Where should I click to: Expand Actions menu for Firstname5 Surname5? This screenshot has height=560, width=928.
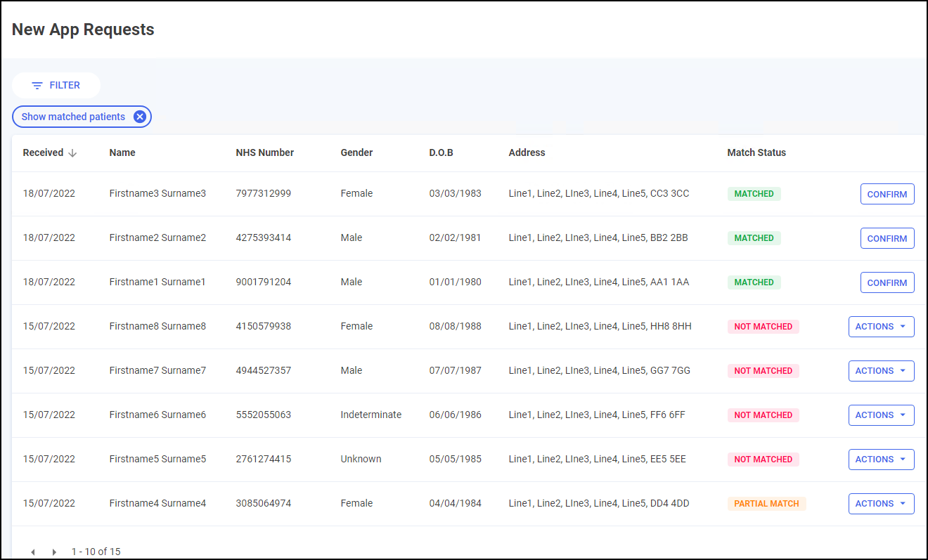(881, 460)
